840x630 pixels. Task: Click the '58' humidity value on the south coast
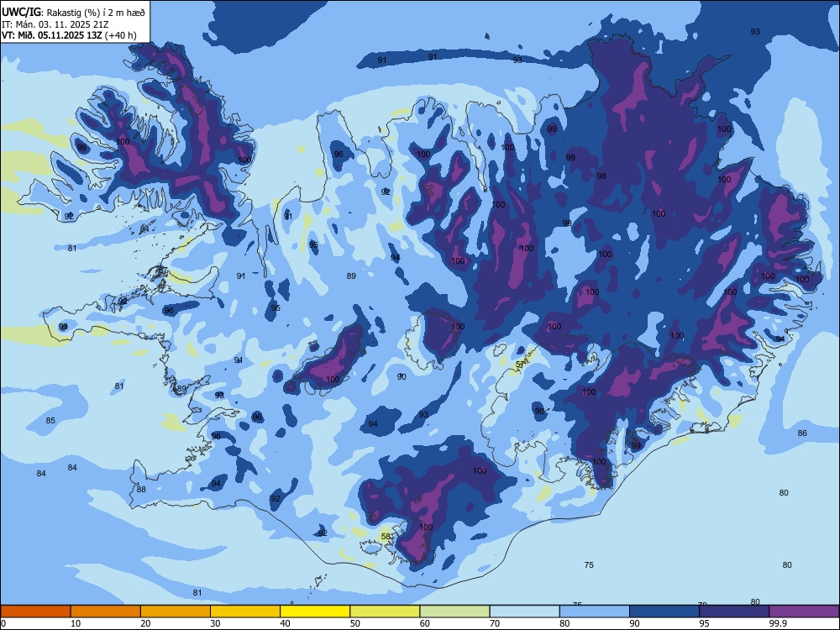click(386, 536)
